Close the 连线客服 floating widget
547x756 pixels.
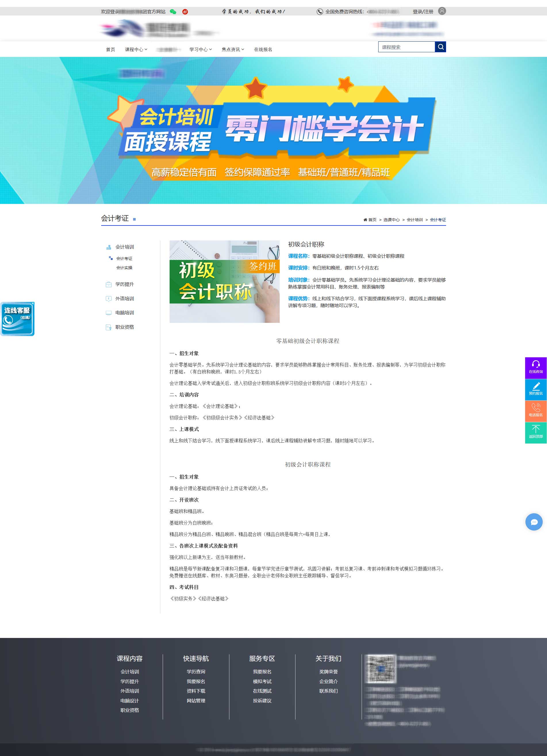click(33, 303)
